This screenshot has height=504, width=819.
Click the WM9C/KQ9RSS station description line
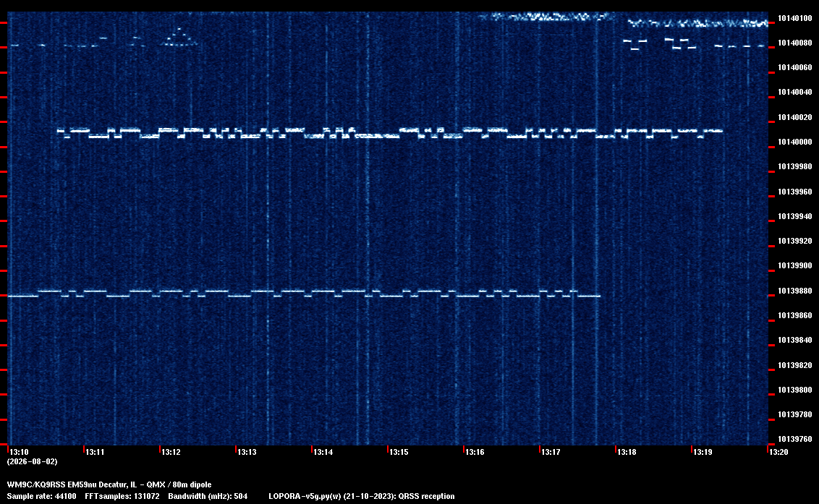(109, 484)
